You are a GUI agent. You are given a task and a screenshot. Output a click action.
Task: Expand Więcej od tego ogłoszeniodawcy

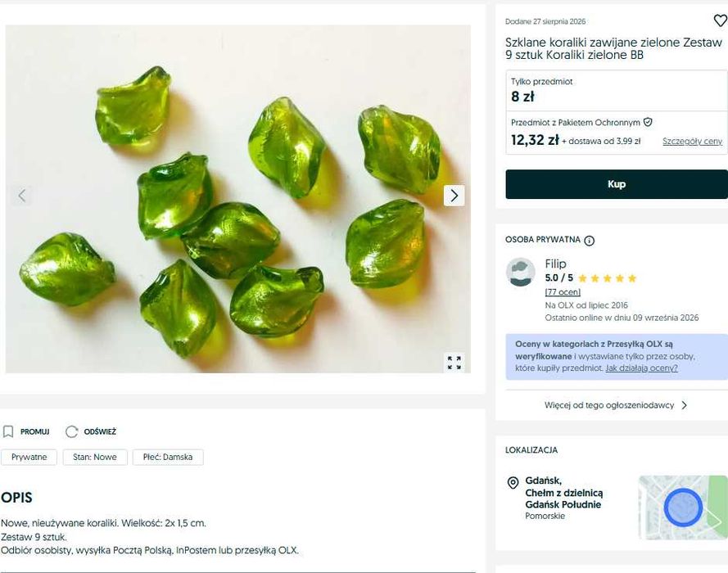pos(616,405)
